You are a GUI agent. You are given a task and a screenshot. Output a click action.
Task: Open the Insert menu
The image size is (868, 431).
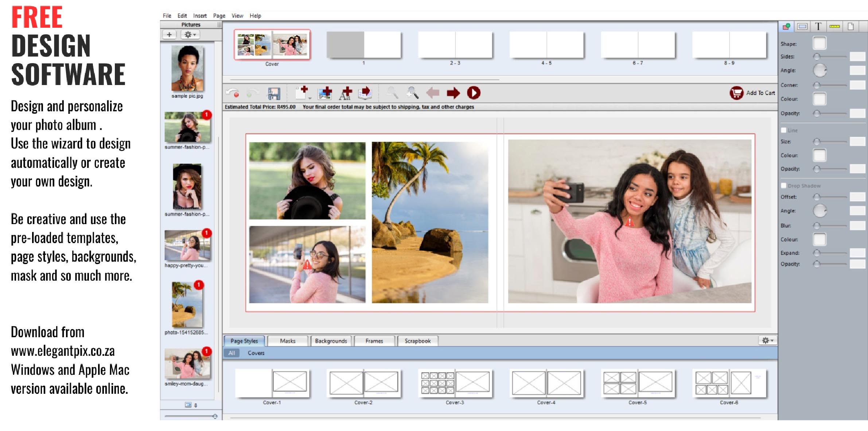(x=200, y=16)
